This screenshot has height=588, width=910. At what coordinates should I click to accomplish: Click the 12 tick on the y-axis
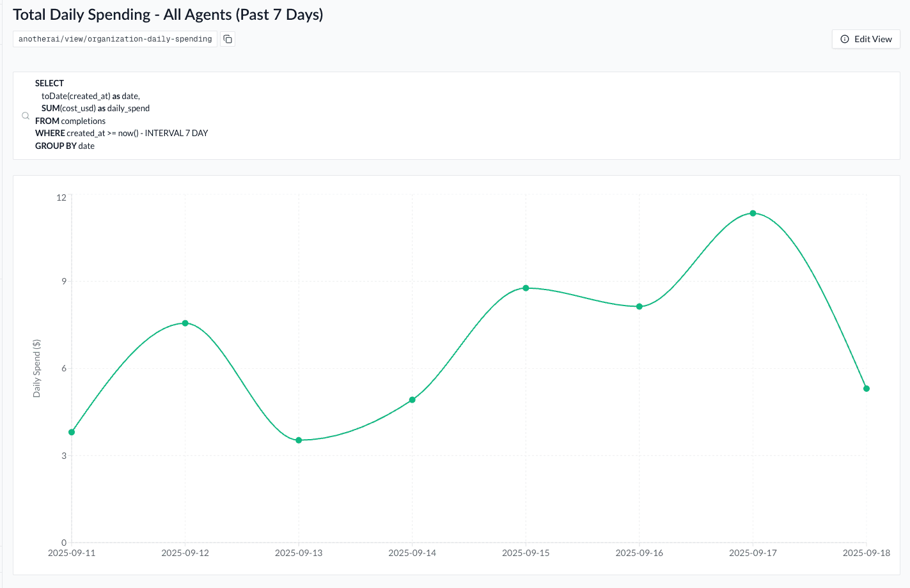coord(61,197)
